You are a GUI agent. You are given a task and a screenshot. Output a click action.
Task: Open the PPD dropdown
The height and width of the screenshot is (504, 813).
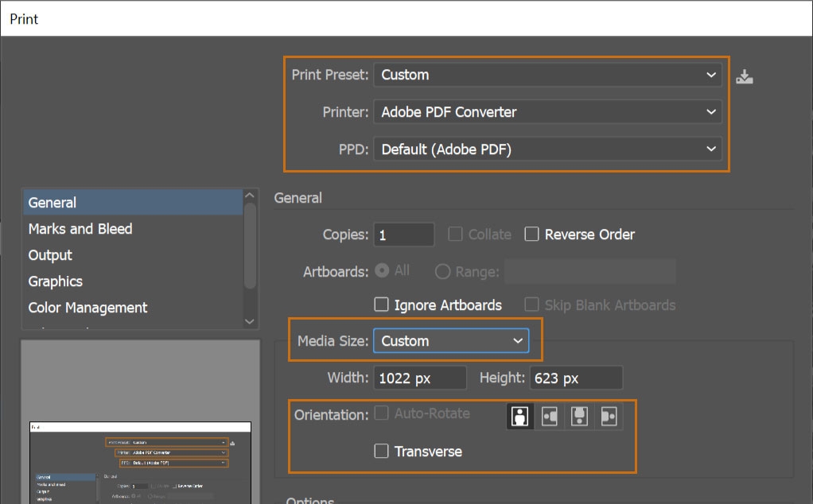pos(547,149)
